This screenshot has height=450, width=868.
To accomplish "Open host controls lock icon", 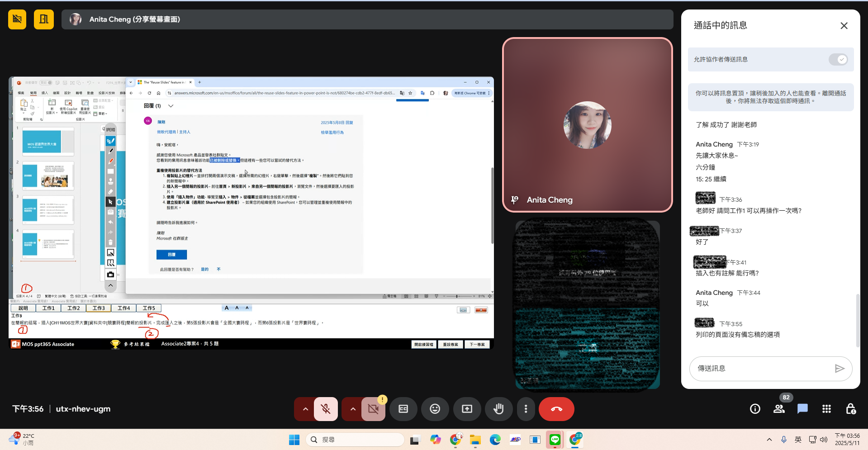I will [x=850, y=409].
